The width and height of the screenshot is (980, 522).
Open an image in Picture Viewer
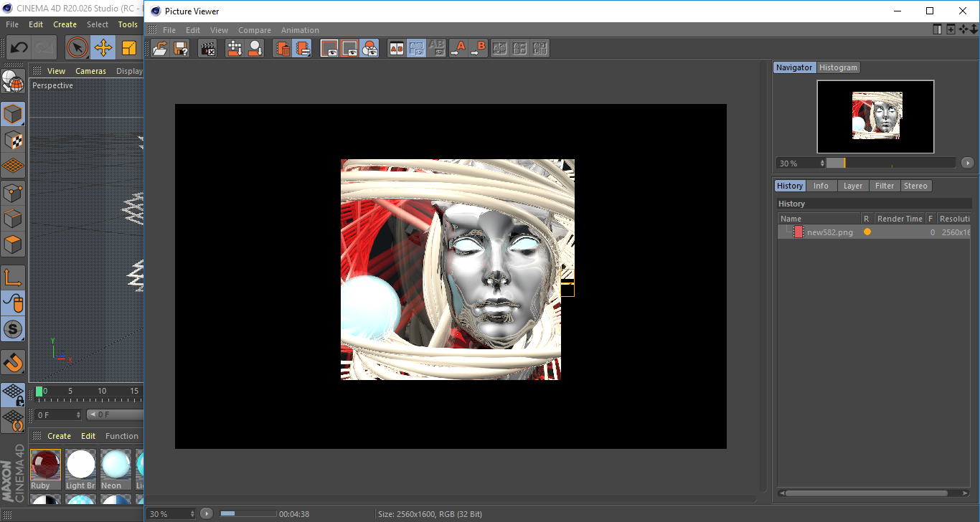click(161, 48)
